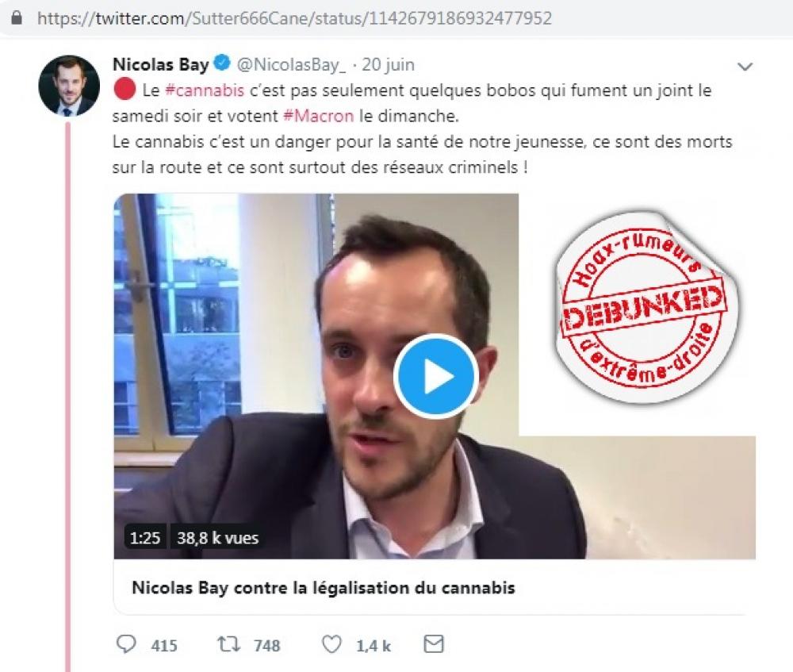Open the reply comment icon
Viewport: 793px width, 672px height.
(126, 644)
